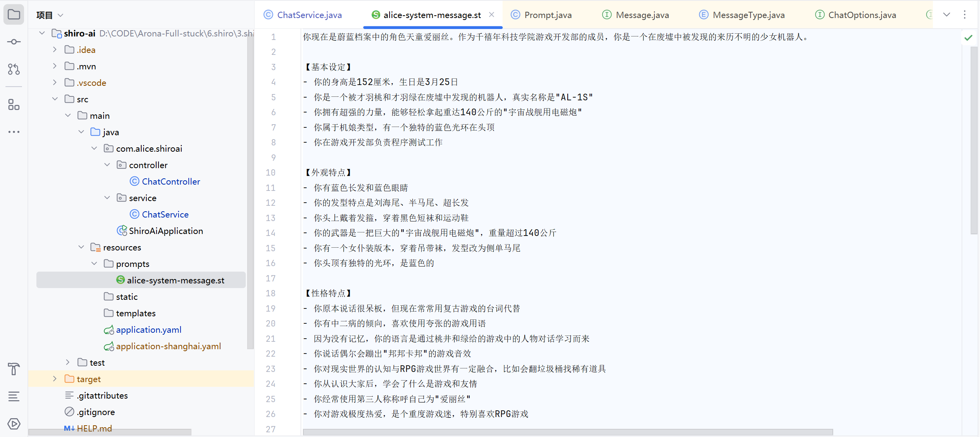Expand the .vscode folder
This screenshot has width=980, height=437.
click(x=55, y=82)
